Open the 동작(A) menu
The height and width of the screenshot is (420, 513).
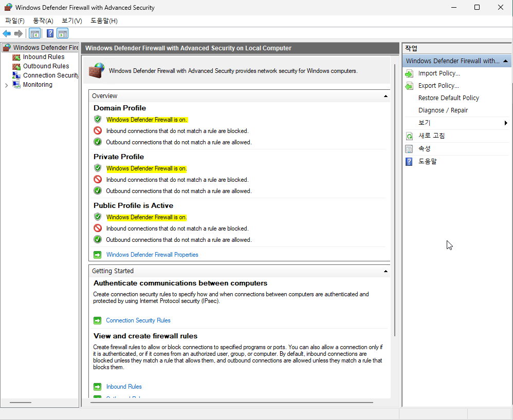tap(43, 21)
